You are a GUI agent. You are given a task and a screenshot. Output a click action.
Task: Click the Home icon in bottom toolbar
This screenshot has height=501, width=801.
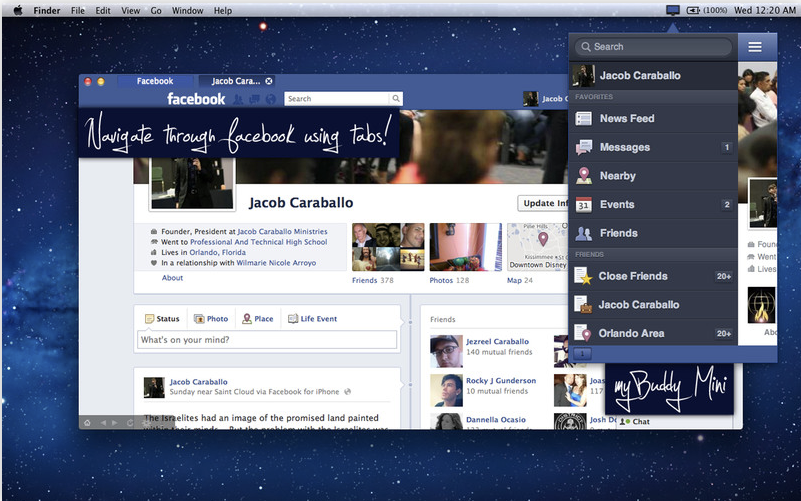(x=87, y=423)
